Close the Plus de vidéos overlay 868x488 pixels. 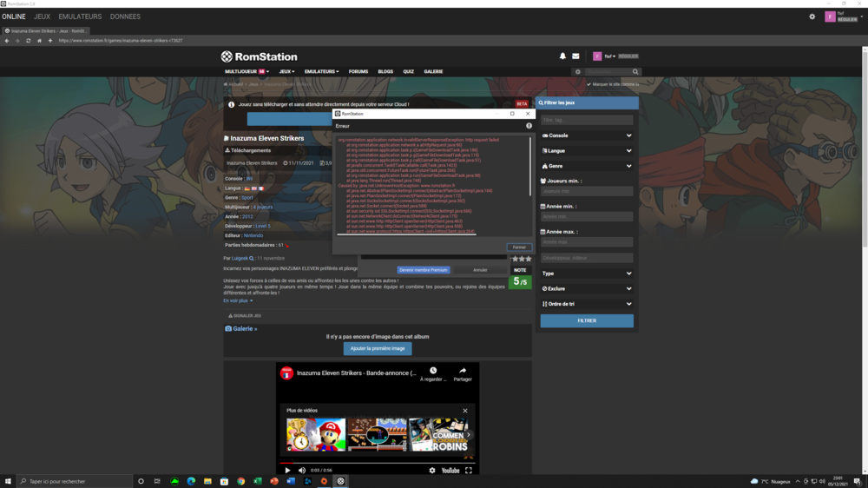pyautogui.click(x=465, y=411)
